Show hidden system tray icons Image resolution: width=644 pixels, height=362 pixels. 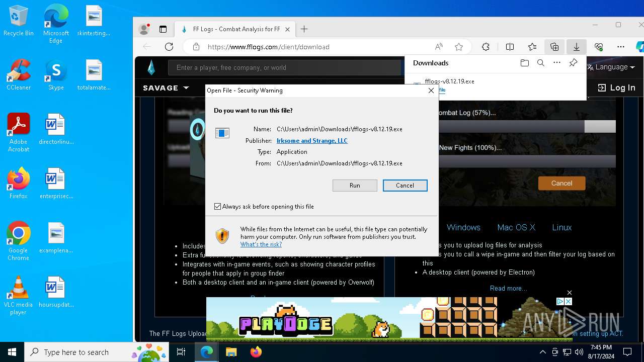(542, 352)
